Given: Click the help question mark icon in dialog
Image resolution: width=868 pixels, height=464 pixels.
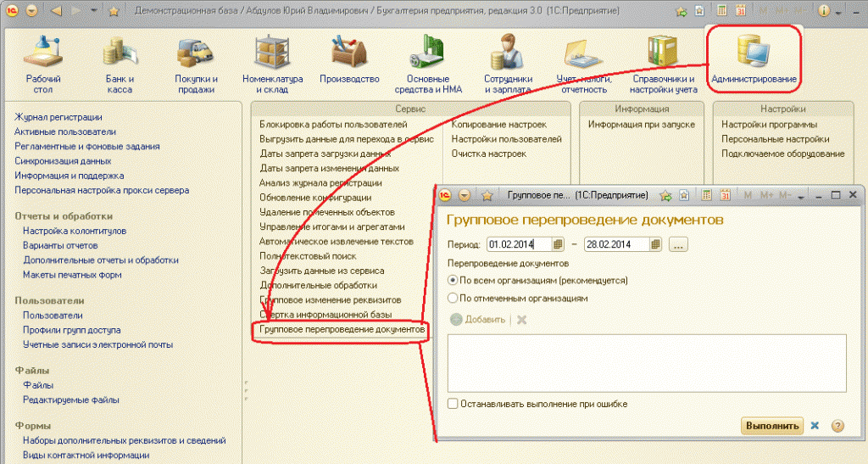Looking at the screenshot, I should coord(837,425).
